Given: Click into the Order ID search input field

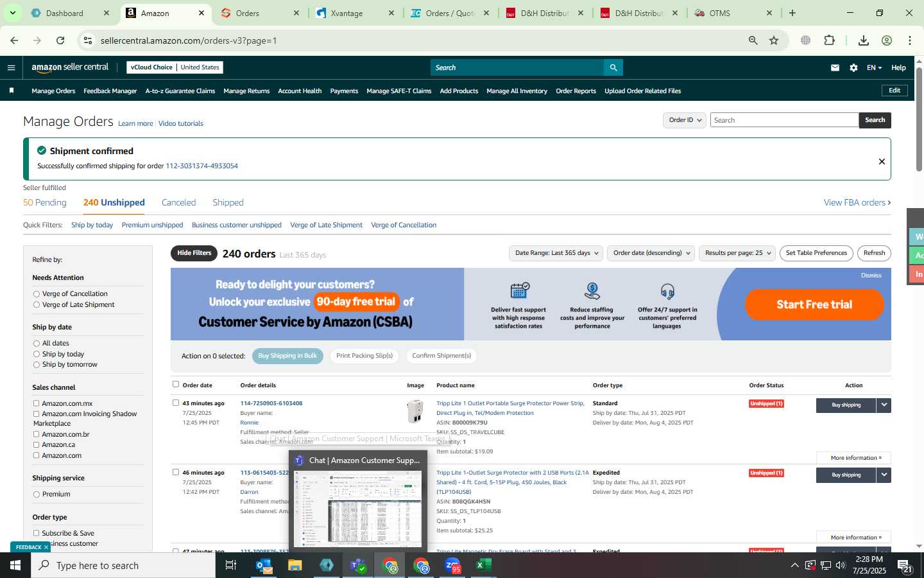Looking at the screenshot, I should pos(784,120).
